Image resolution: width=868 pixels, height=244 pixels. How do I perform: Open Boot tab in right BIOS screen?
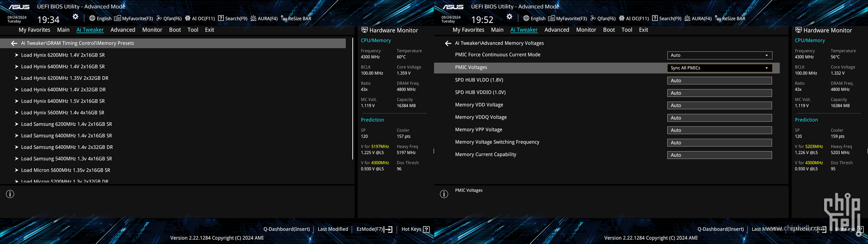(609, 30)
